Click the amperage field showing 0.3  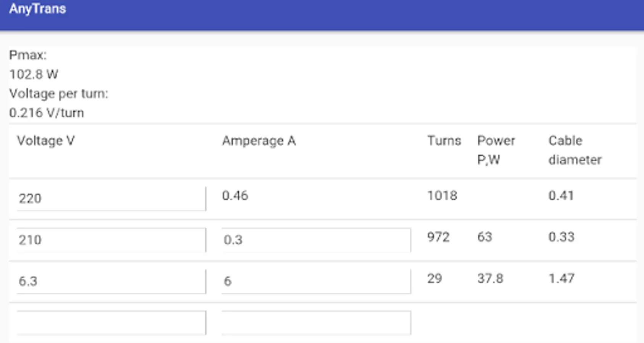click(x=316, y=240)
